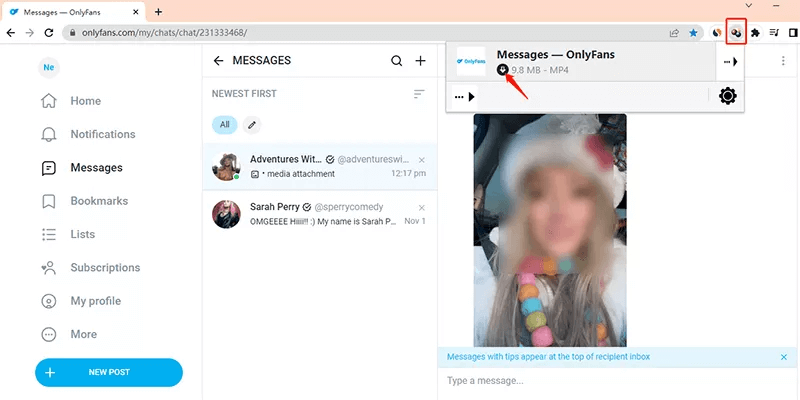Click the orange extension icon beside star
The height and width of the screenshot is (400, 800).
click(717, 33)
